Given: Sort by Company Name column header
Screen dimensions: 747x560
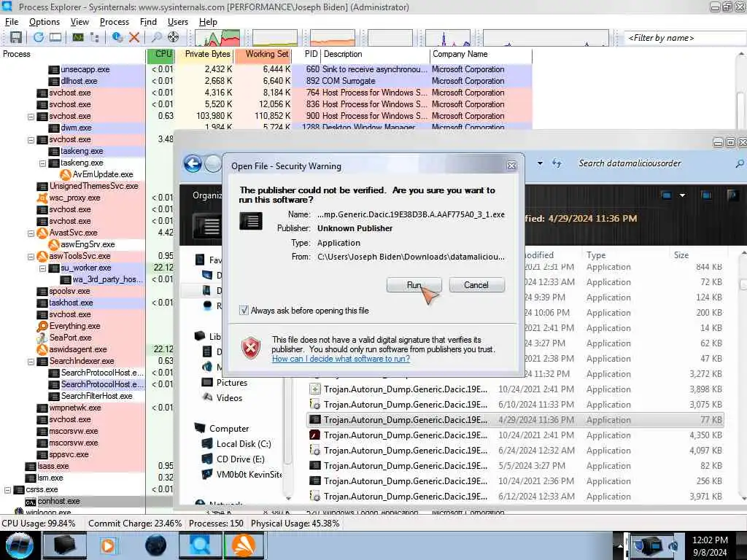Looking at the screenshot, I should pyautogui.click(x=480, y=54).
